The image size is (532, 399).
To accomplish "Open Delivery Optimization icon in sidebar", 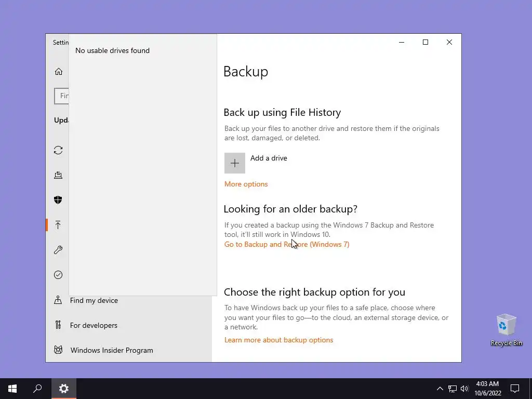I will click(58, 175).
